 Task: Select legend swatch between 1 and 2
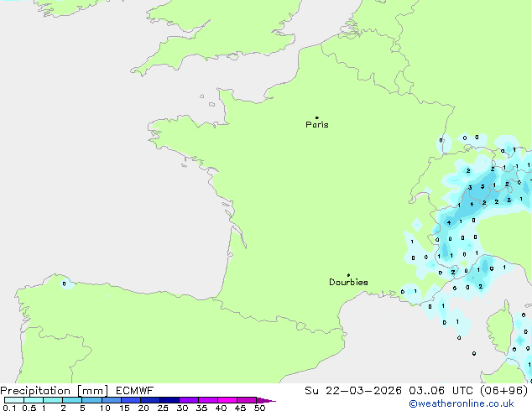53,401
